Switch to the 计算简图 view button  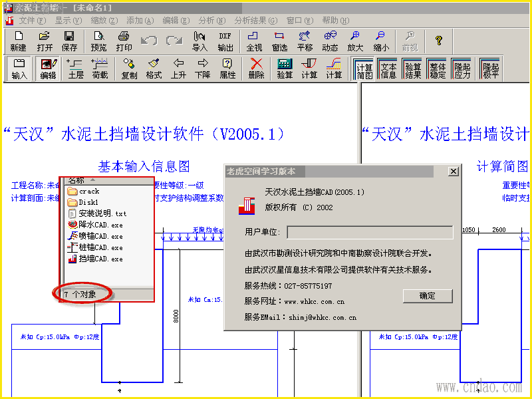(x=364, y=69)
